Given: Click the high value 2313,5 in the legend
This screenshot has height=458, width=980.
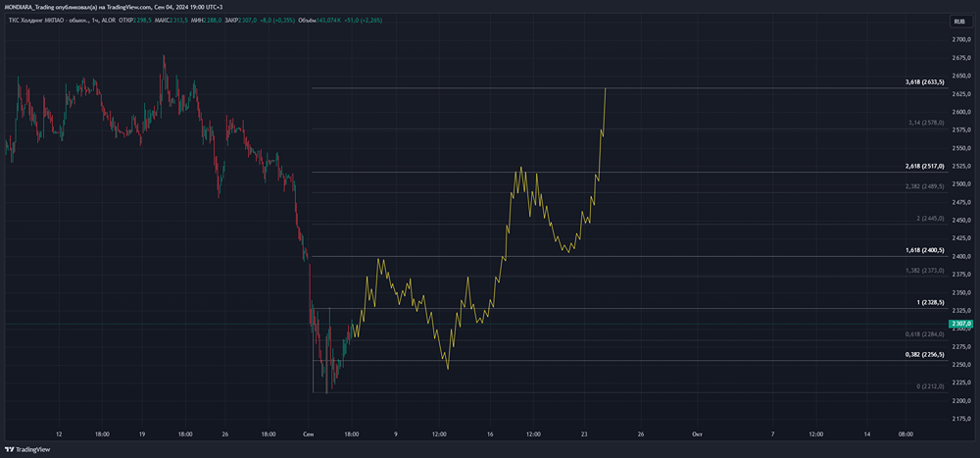Looking at the screenshot, I should point(178,20).
